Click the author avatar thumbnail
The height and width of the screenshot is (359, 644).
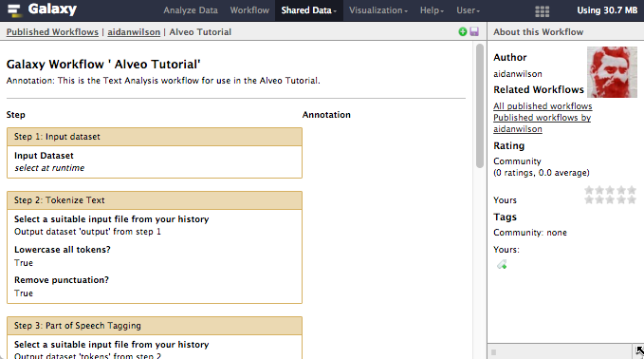click(612, 72)
